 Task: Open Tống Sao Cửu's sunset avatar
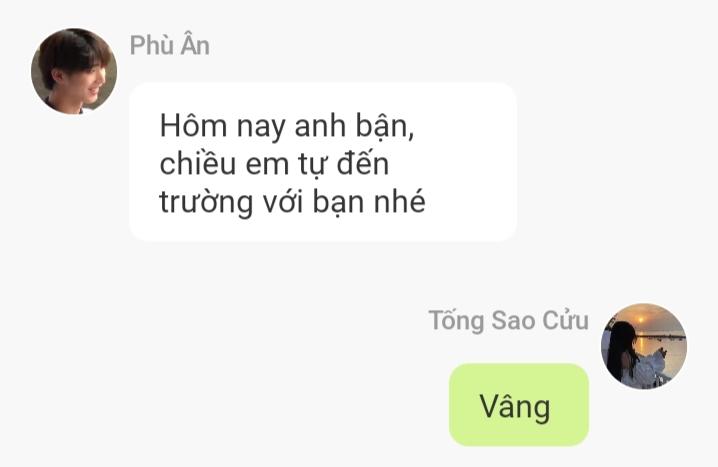(644, 346)
